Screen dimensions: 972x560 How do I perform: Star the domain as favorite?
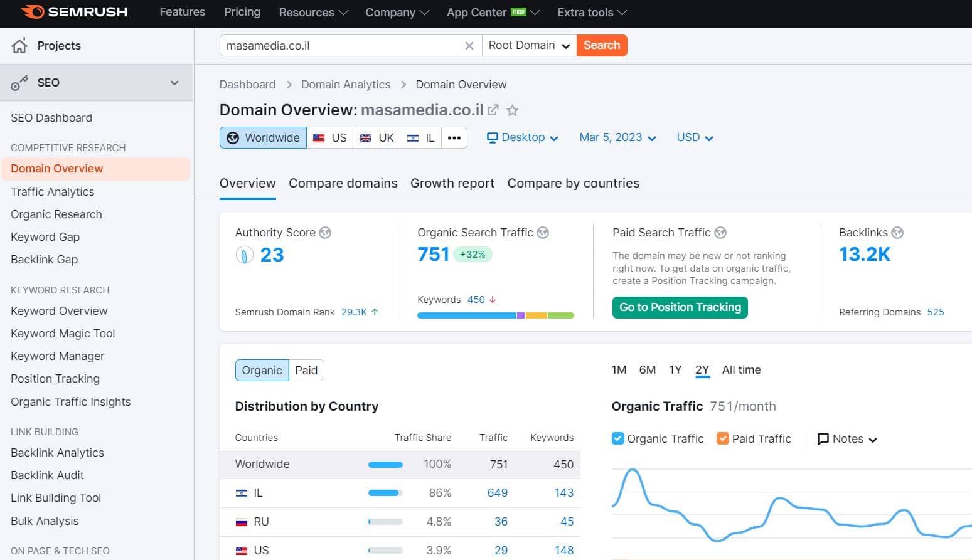(513, 110)
